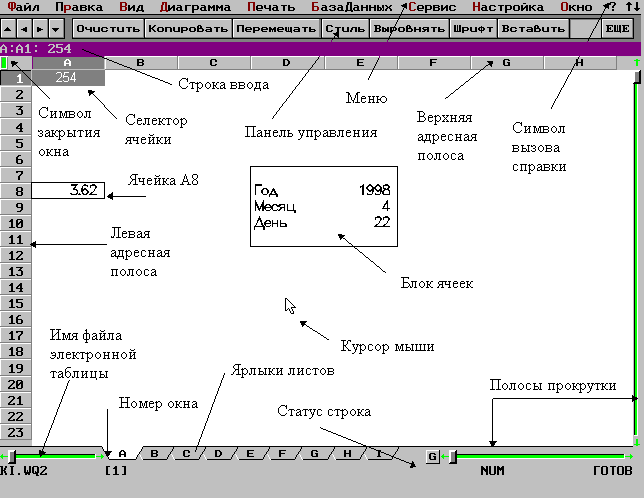
Task: Select row 20 header
Action: click(x=16, y=384)
